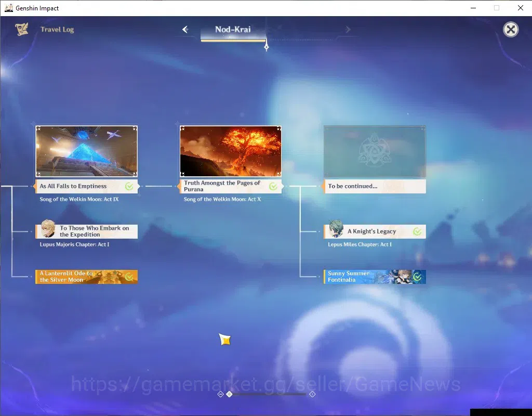The height and width of the screenshot is (416, 532).
Task: Open A Lanternlit Ode to the Silver Moon
Action: [87, 277]
